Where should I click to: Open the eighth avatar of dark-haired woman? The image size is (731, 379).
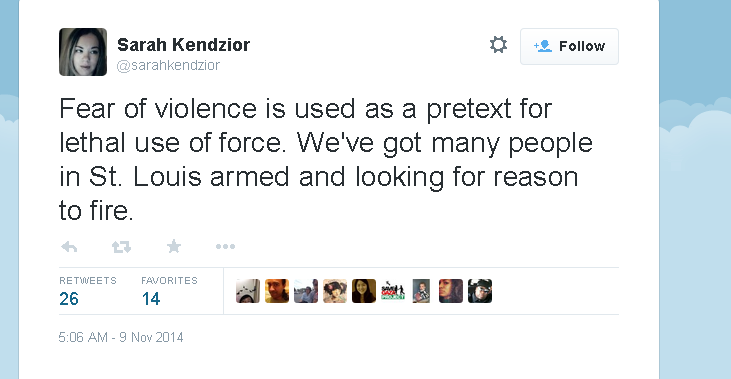click(x=451, y=291)
